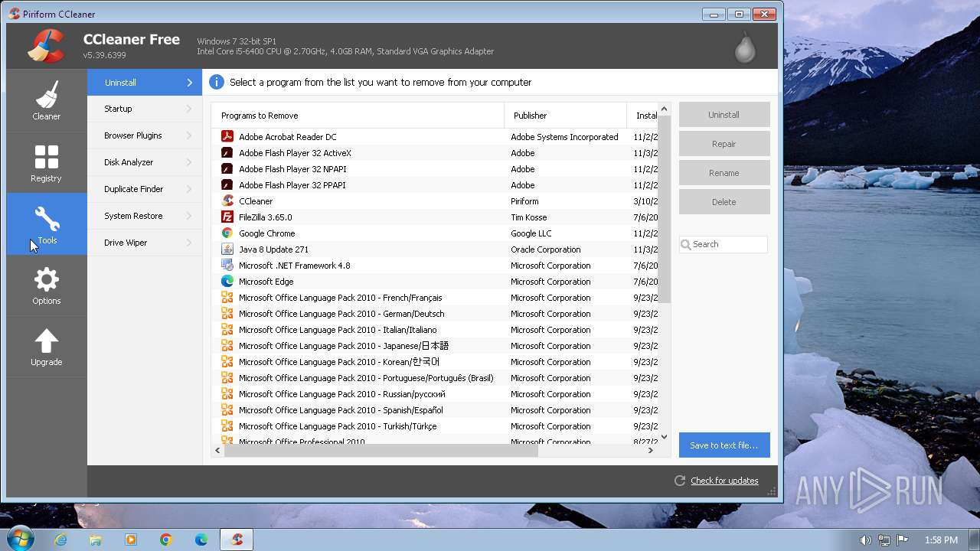Sort by the Publisher column header
Image resolution: width=980 pixels, height=551 pixels.
click(565, 116)
